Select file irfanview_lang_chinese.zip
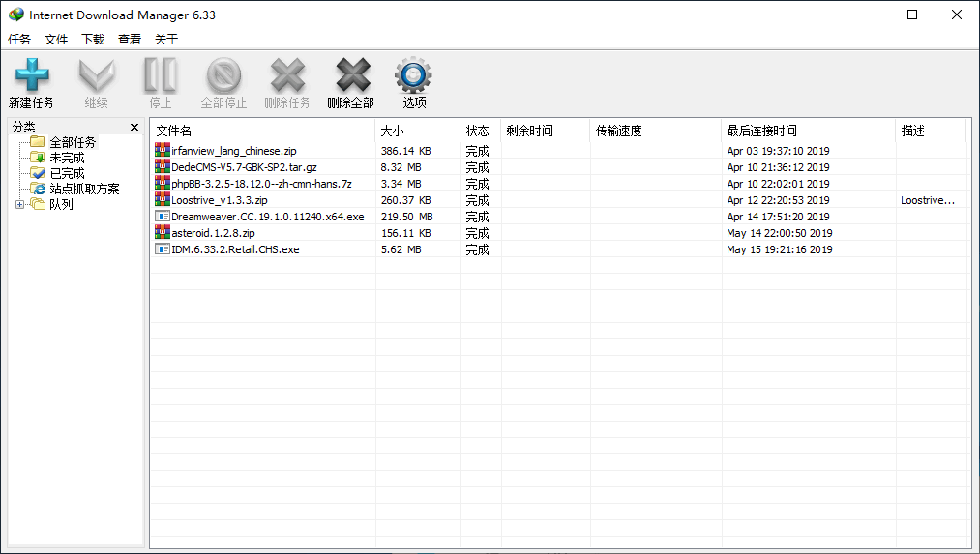This screenshot has width=980, height=554. pos(234,151)
